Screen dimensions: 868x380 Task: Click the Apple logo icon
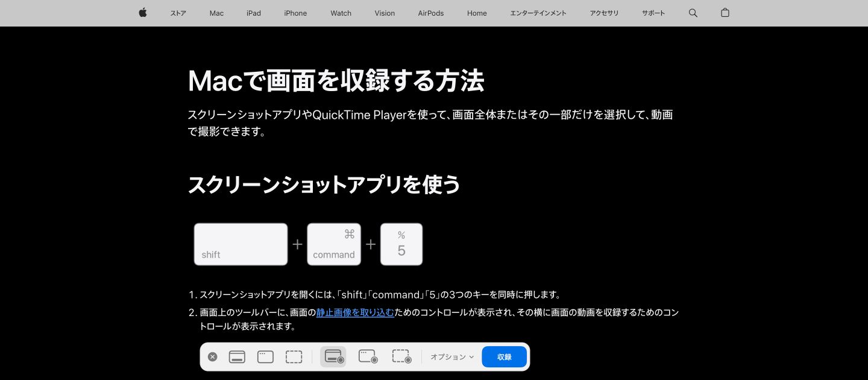pyautogui.click(x=143, y=13)
